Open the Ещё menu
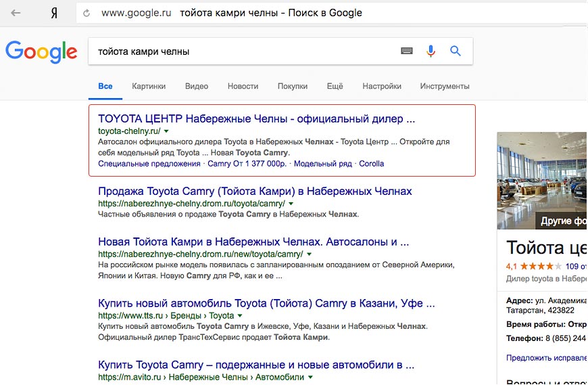 click(x=335, y=87)
